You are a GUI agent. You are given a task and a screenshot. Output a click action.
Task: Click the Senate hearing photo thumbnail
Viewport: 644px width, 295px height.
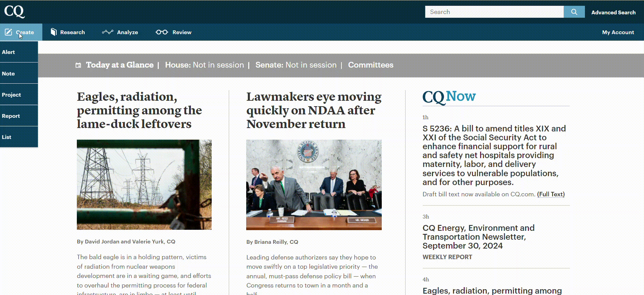point(314,185)
